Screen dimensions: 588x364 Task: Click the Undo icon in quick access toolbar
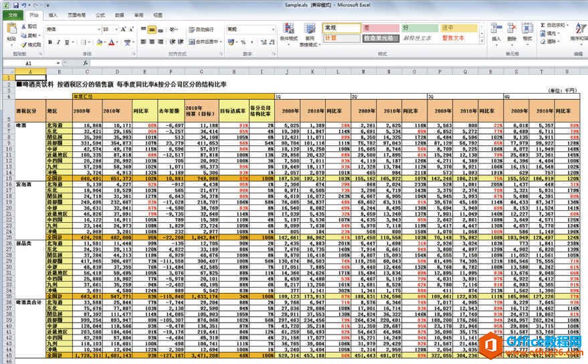(24, 5)
